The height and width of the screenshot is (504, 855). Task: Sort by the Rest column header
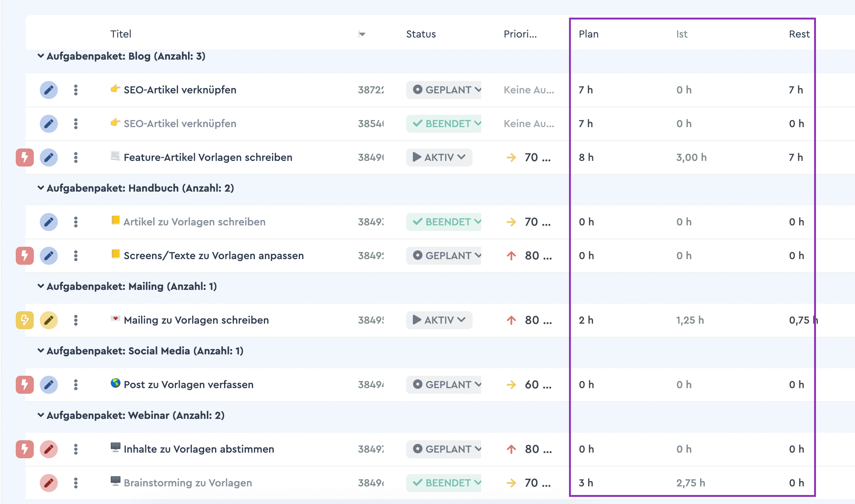click(799, 34)
